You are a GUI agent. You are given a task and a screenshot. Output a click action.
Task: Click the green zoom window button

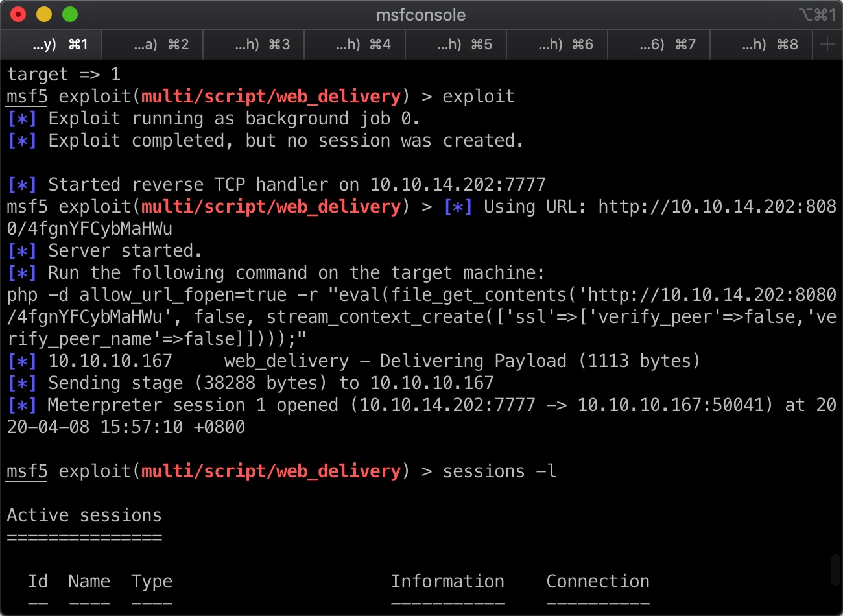pos(70,14)
